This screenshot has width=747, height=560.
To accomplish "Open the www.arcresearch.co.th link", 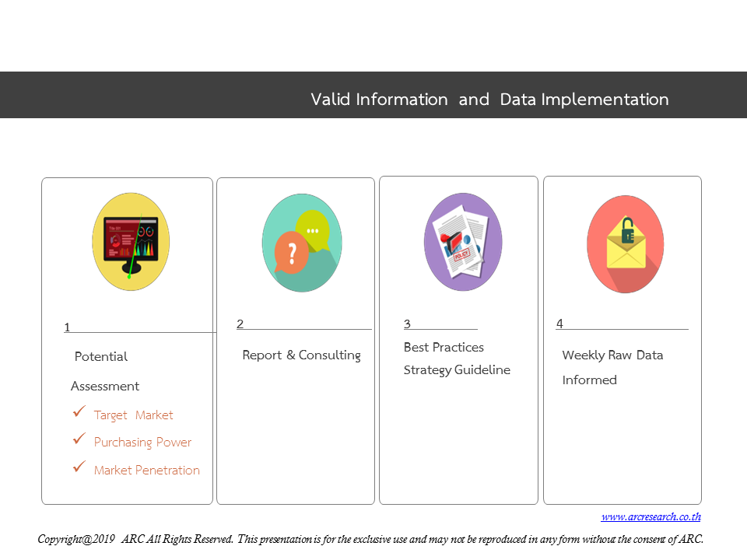I will point(651,516).
